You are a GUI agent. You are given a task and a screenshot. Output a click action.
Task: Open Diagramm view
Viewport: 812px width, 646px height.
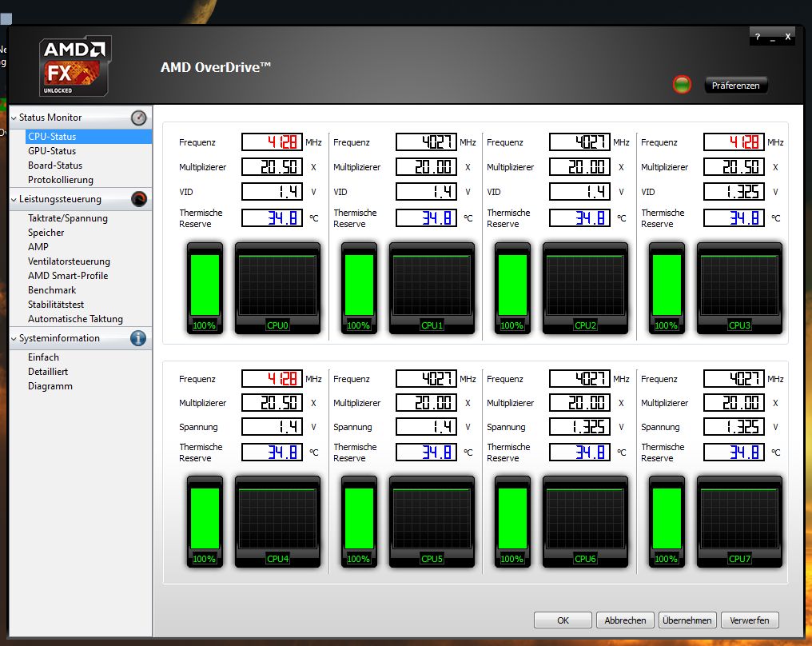coord(50,386)
